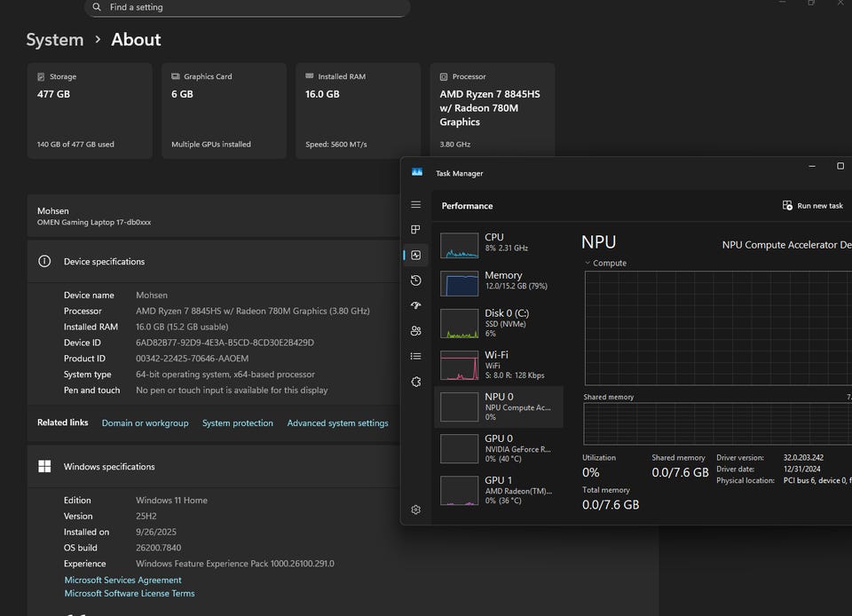The height and width of the screenshot is (616, 852).
Task: Open Services puzzle icon in Task Manager
Action: point(415,382)
